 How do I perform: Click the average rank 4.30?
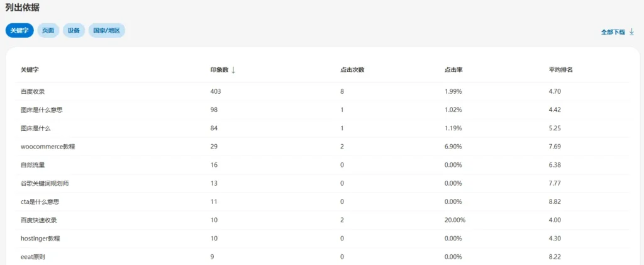[555, 239]
